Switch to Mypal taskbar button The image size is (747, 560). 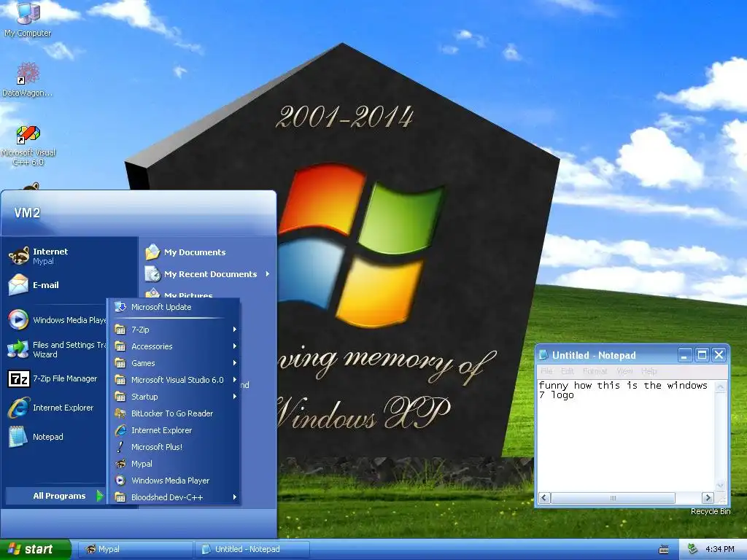(136, 549)
